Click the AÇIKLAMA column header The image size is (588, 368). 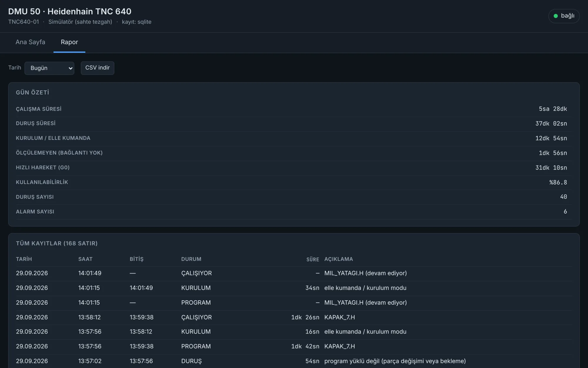pos(338,259)
